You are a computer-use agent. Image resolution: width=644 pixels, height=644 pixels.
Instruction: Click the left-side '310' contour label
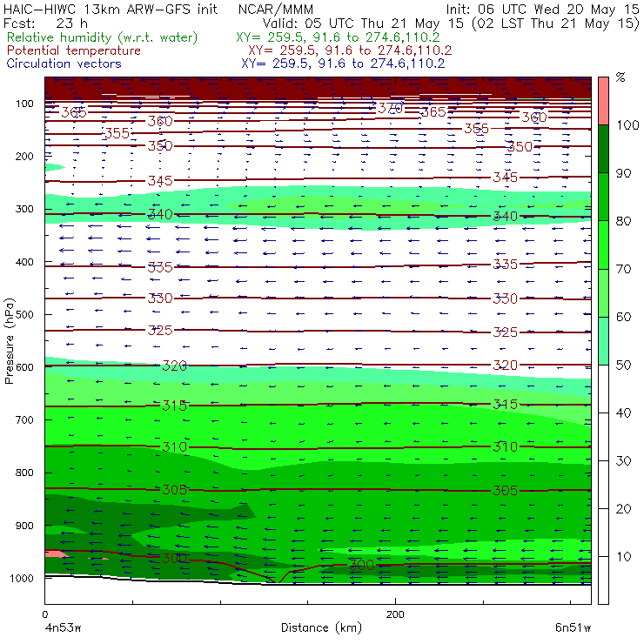[x=175, y=446]
